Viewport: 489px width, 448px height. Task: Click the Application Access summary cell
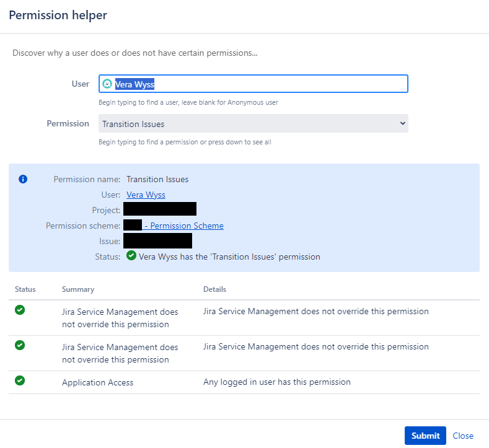pos(97,382)
